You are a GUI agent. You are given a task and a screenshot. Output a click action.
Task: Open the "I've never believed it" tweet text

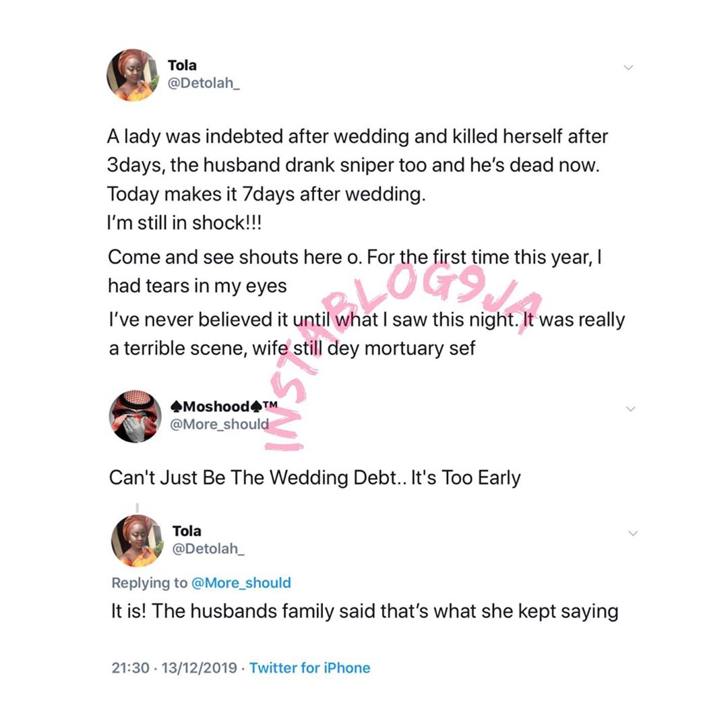(x=366, y=334)
